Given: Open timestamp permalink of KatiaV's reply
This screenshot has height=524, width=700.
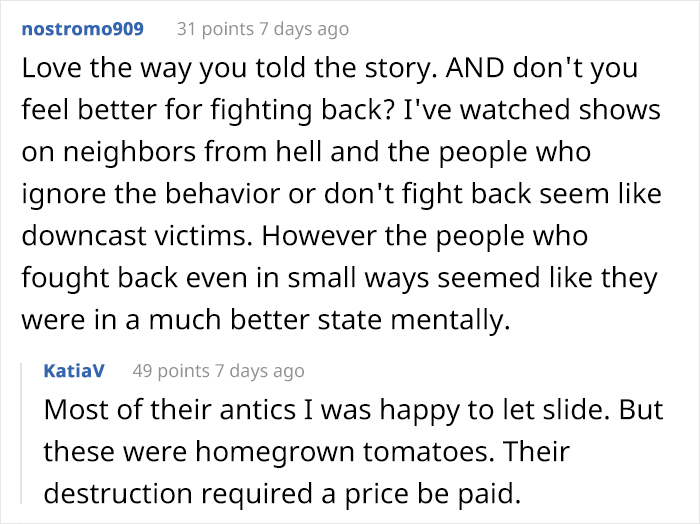Looking at the screenshot, I should 261,371.
